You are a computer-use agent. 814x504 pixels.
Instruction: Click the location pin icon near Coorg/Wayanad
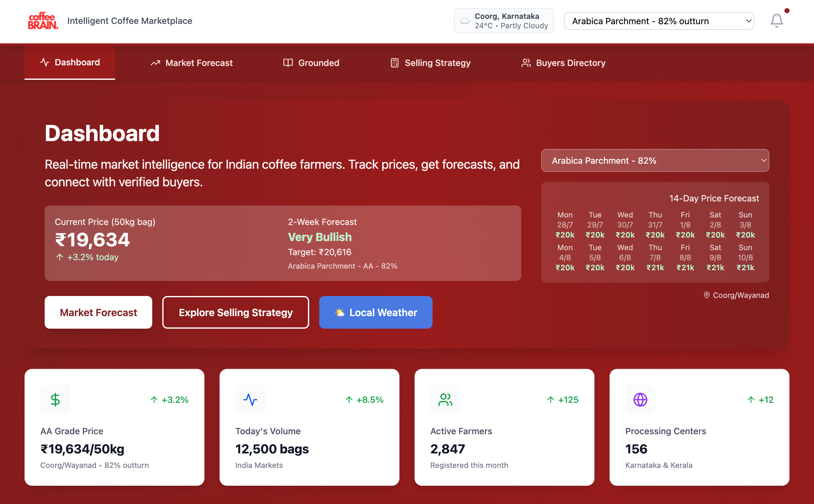pyautogui.click(x=706, y=295)
